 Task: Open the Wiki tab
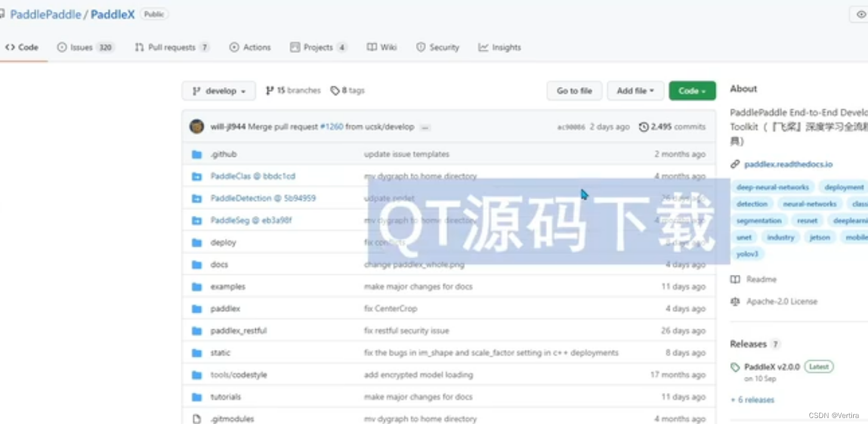[x=382, y=47]
